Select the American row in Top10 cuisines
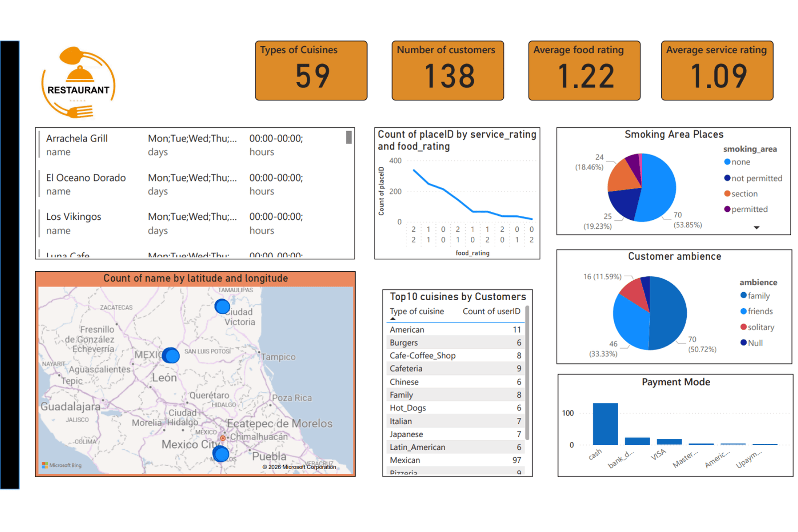Image resolution: width=798 pixels, height=532 pixels. [x=455, y=330]
